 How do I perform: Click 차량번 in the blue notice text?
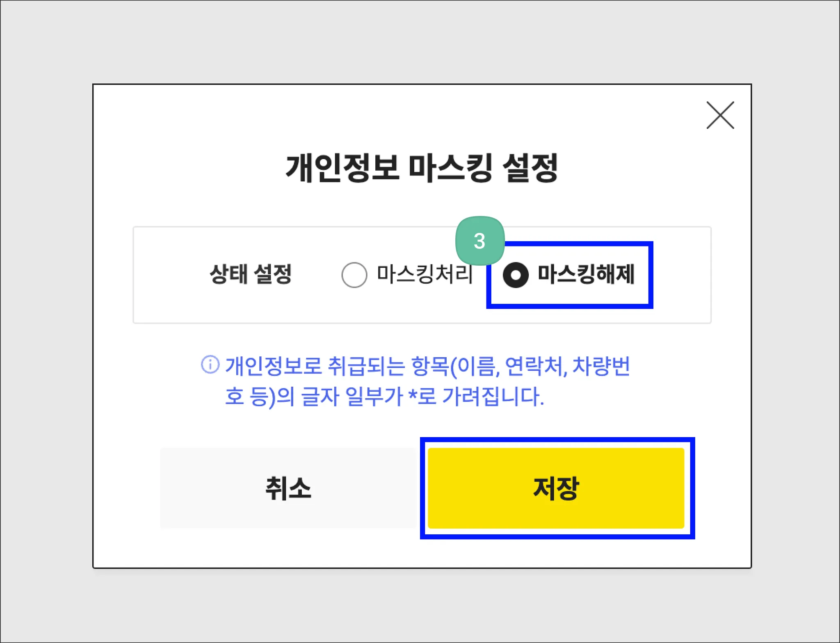tap(601, 366)
